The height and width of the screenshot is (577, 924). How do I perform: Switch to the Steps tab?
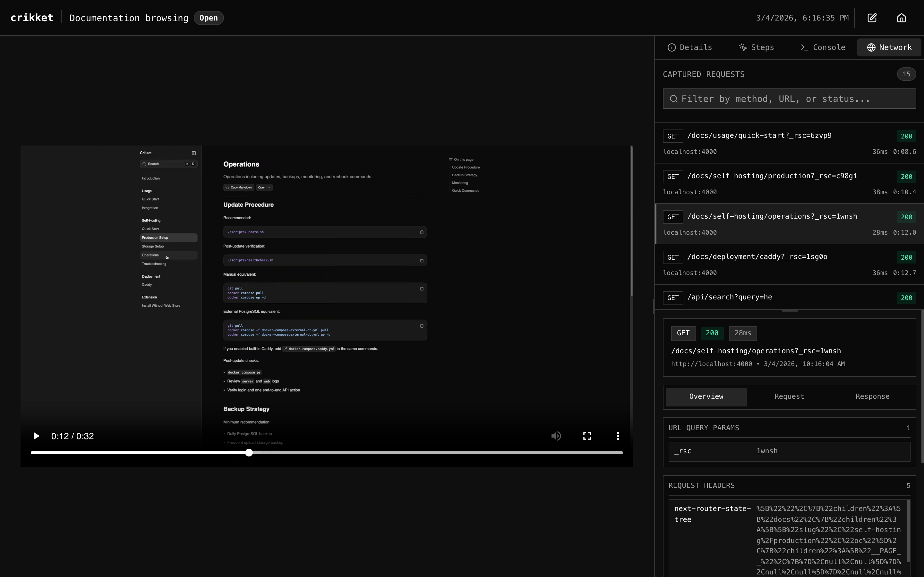pos(756,47)
